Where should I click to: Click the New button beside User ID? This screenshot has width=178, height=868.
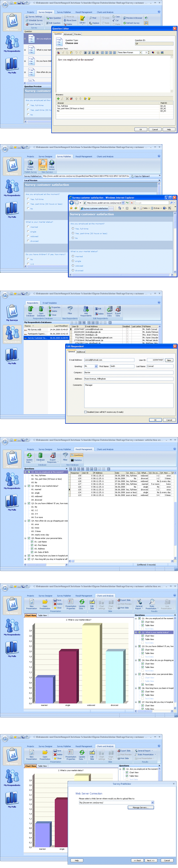pyautogui.click(x=169, y=360)
